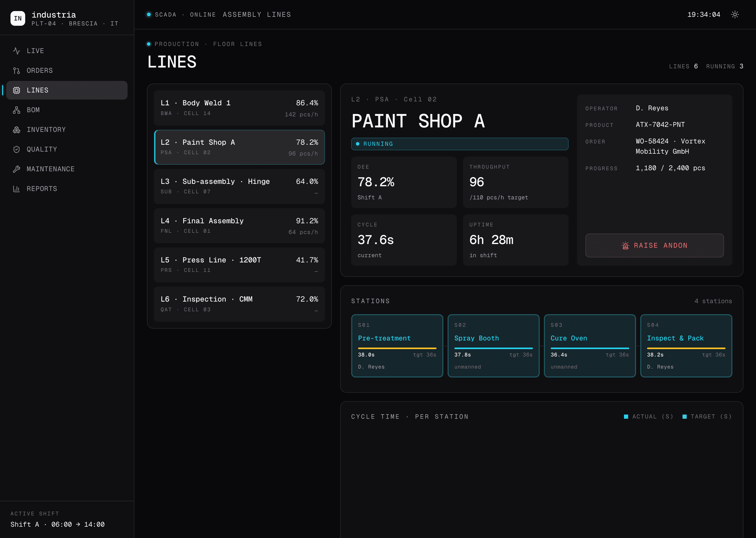The height and width of the screenshot is (538, 756).
Task: Select the L5 Press Line 1200T line
Action: coord(239,265)
